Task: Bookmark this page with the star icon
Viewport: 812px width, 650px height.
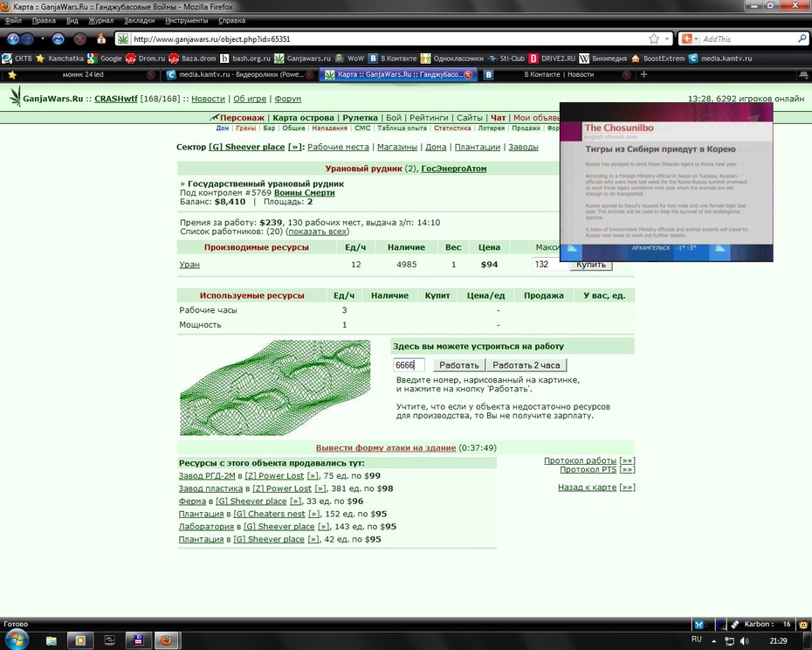Action: (x=654, y=38)
